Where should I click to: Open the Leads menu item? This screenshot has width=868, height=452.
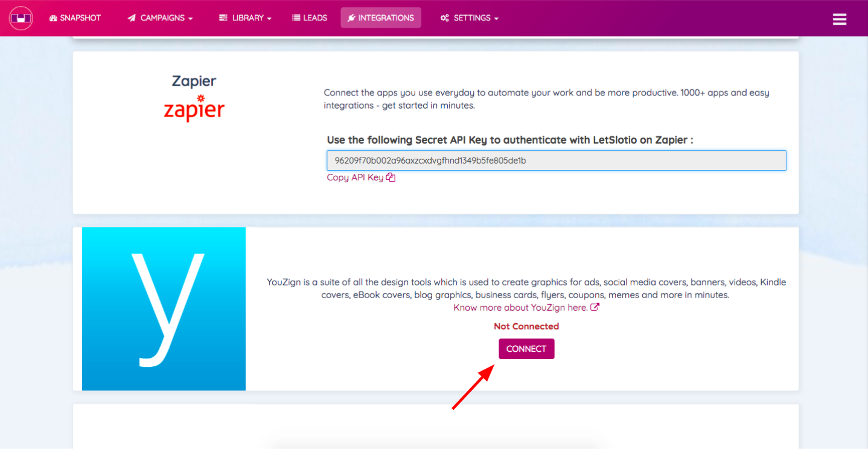(310, 18)
